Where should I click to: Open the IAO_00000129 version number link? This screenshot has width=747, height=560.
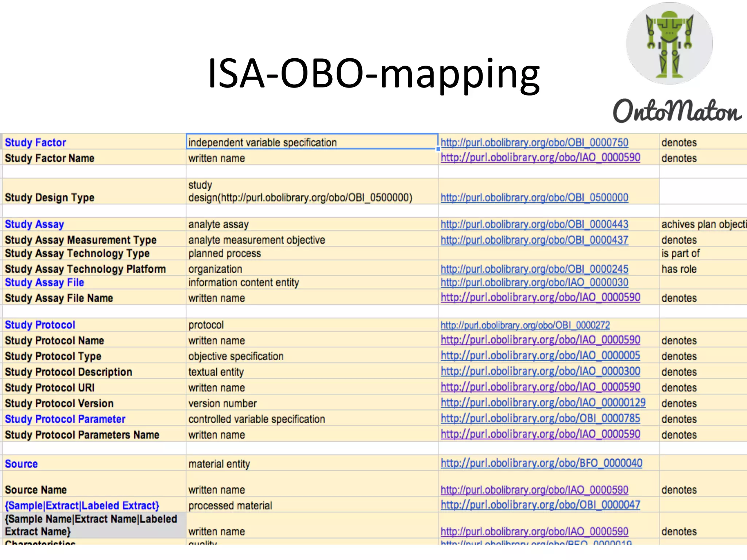543,402
